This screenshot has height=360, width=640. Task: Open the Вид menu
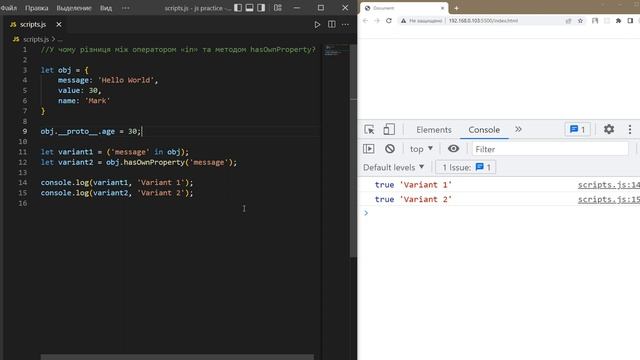[106, 8]
